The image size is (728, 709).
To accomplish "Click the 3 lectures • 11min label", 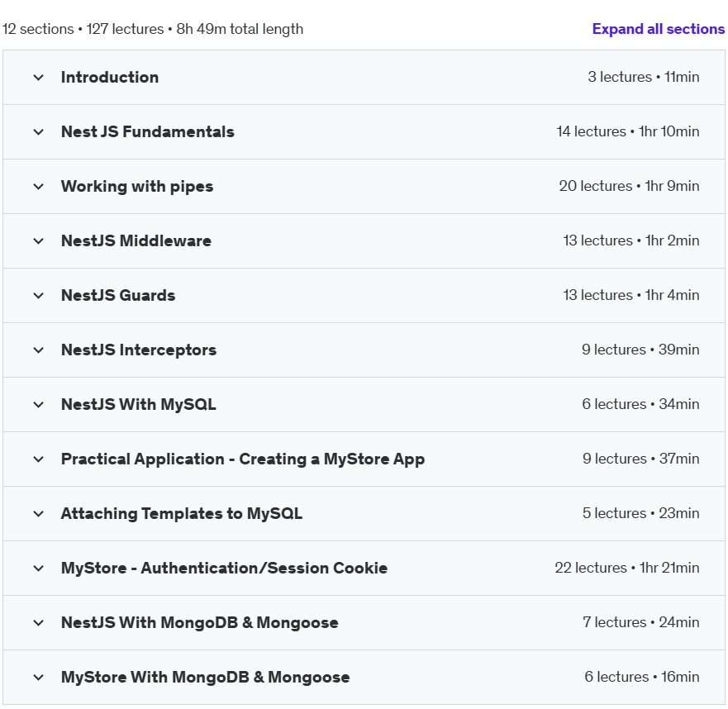I will click(644, 77).
